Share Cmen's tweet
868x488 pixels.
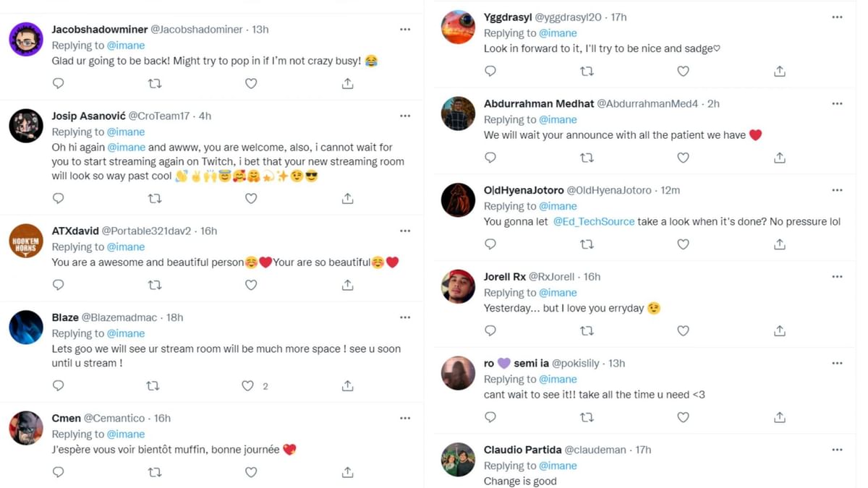pos(347,472)
